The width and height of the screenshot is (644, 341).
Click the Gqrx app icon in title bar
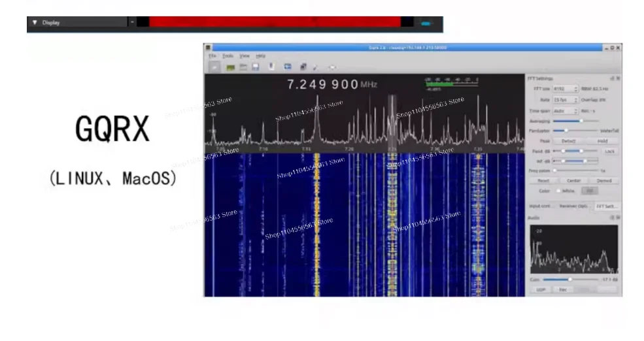coord(208,48)
